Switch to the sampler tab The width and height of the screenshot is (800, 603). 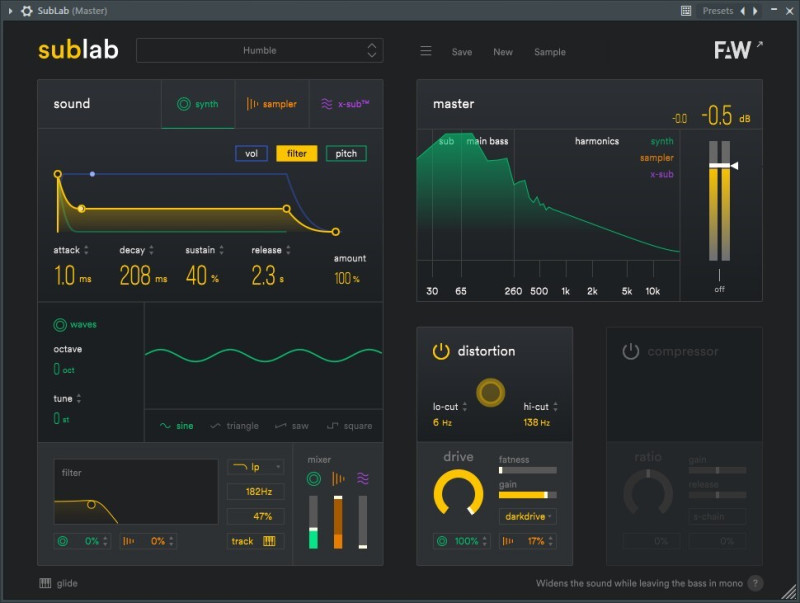272,104
